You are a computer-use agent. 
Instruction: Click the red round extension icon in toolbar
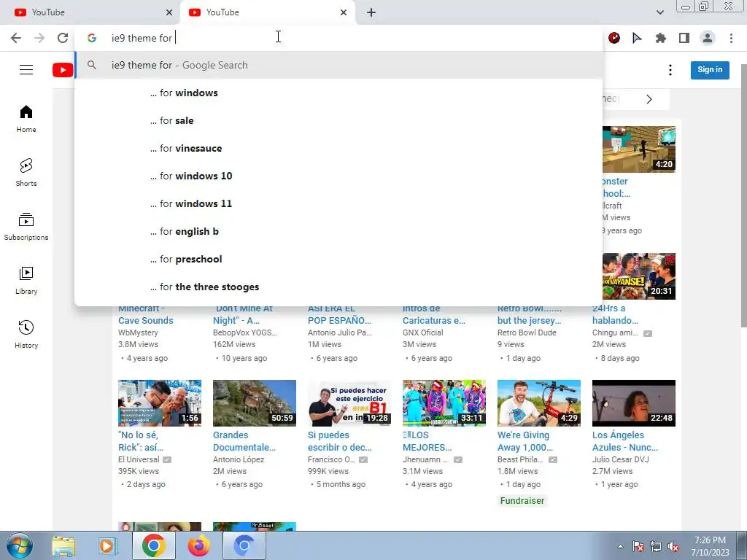pos(614,38)
